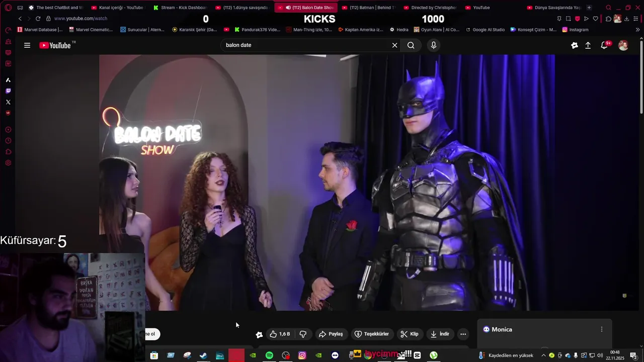Open Instagram from the taskbar

coord(302,355)
